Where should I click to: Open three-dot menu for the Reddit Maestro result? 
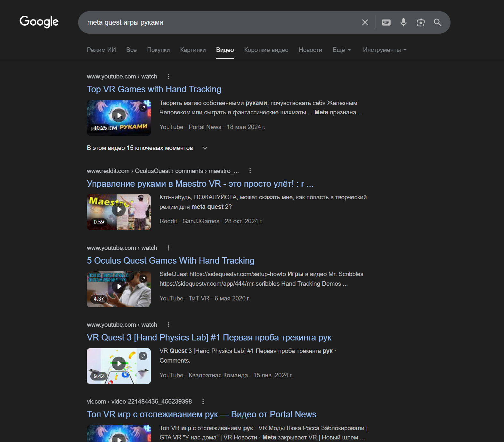(x=250, y=171)
